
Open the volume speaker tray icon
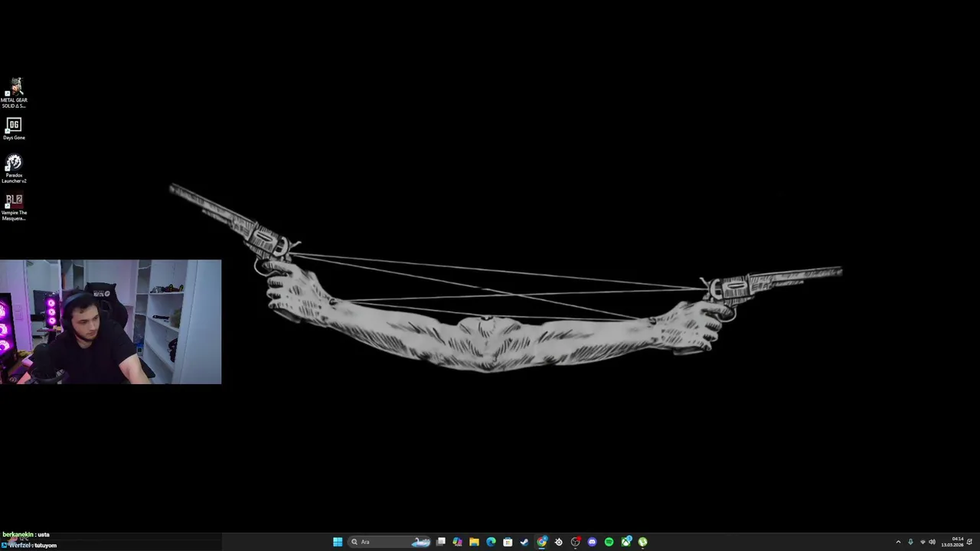pos(932,542)
